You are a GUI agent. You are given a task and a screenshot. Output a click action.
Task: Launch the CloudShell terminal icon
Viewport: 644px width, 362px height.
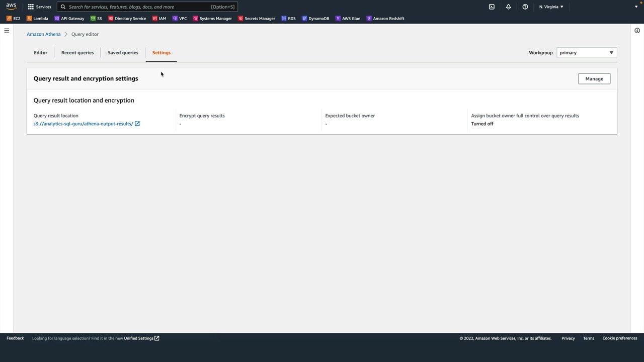(492, 7)
